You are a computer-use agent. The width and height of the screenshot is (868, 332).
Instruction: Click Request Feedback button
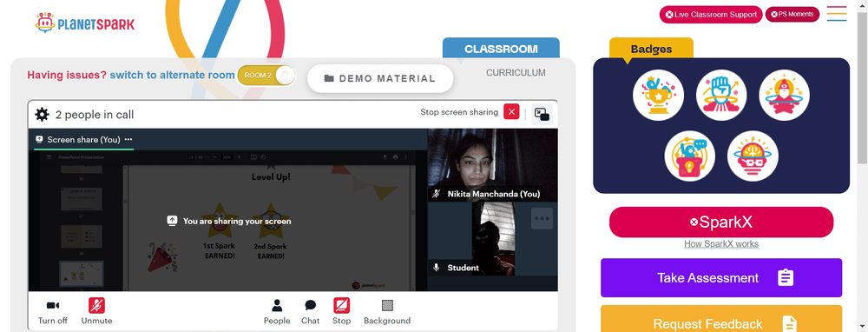tap(721, 319)
